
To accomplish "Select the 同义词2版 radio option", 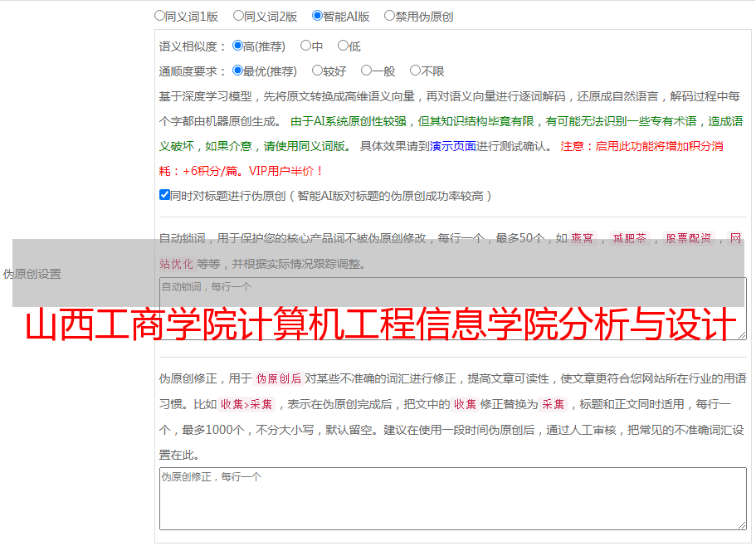I will coord(239,16).
